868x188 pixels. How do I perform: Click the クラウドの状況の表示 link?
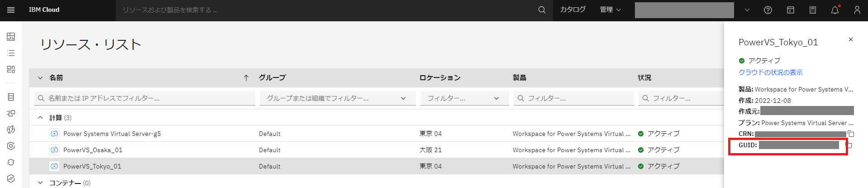pyautogui.click(x=770, y=72)
